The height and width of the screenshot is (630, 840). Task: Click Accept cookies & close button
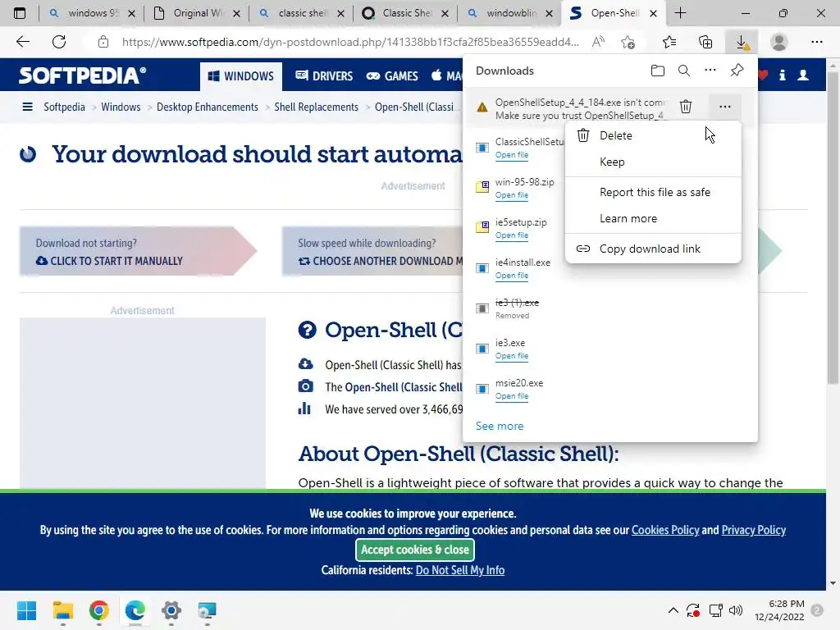coord(414,550)
